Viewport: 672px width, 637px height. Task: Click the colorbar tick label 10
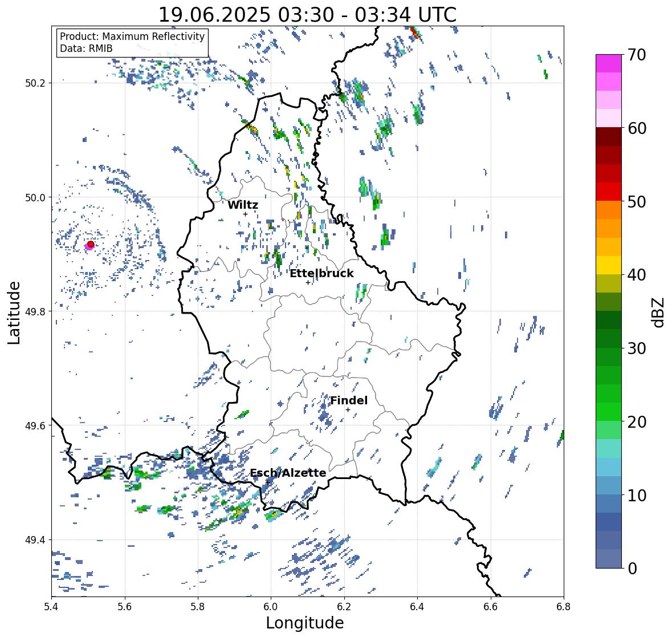[637, 495]
